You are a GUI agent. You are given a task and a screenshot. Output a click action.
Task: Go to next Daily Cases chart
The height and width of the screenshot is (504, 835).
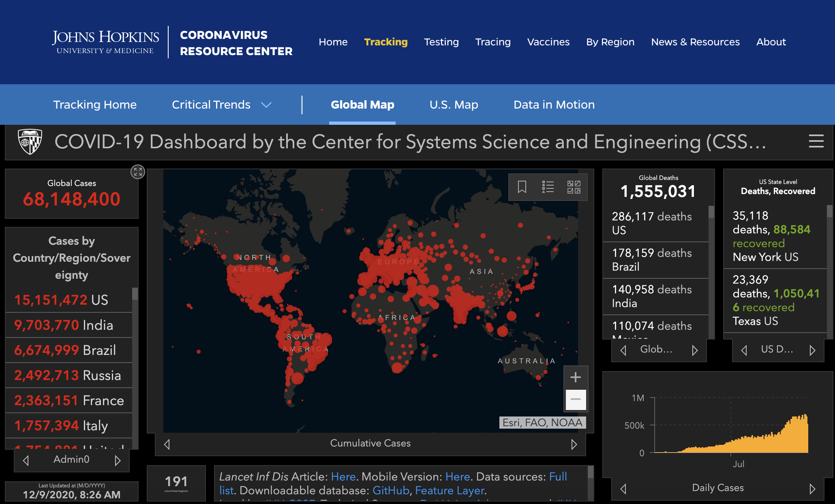[812, 489]
